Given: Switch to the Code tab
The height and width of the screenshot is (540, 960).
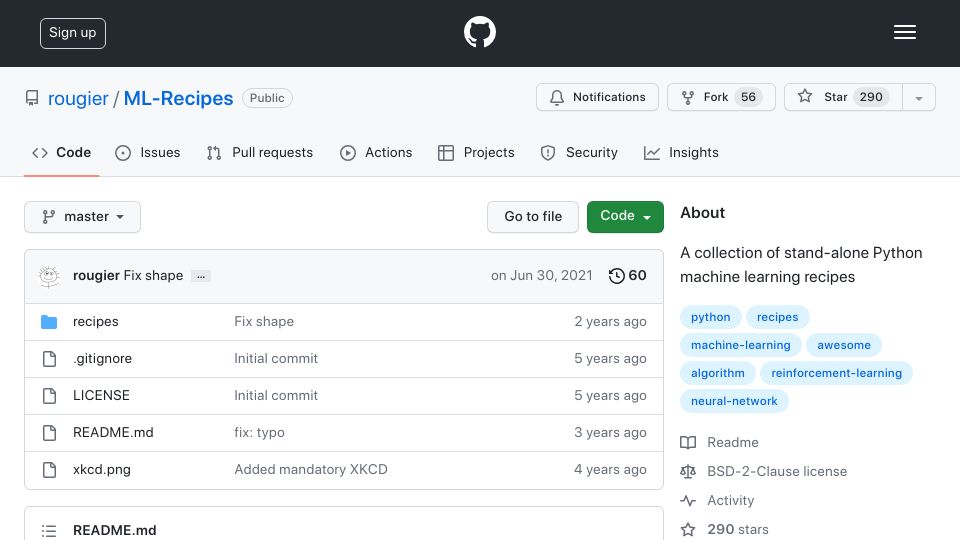Looking at the screenshot, I should pyautogui.click(x=61, y=152).
